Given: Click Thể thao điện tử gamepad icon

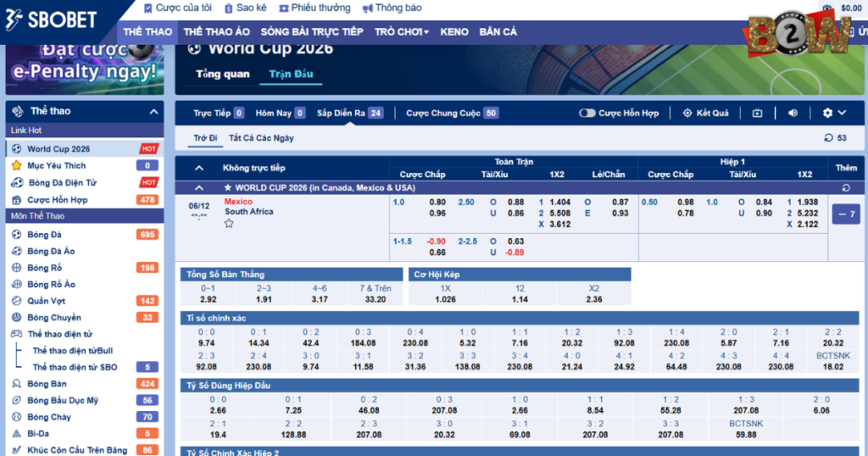Looking at the screenshot, I should [17, 334].
